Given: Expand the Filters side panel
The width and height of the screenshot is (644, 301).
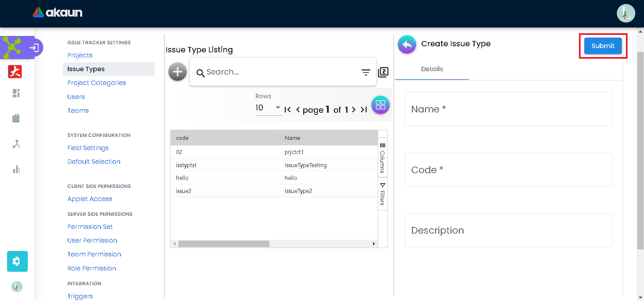Looking at the screenshot, I should 382,194.
